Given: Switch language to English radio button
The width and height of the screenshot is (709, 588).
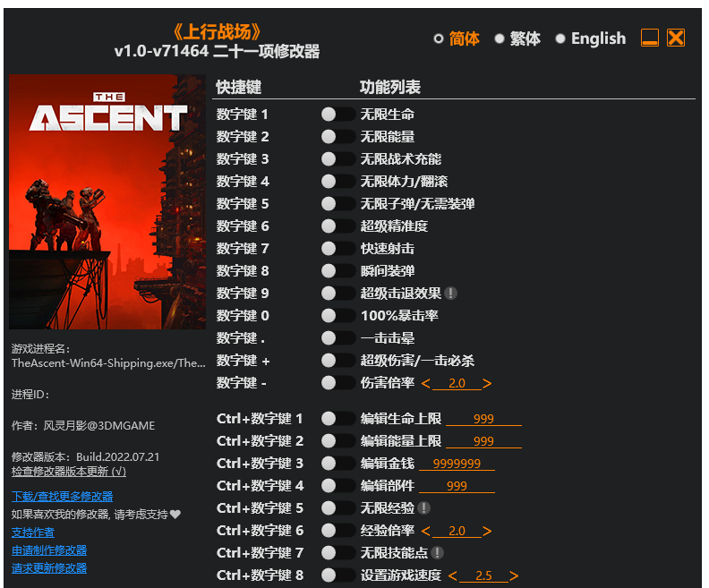Looking at the screenshot, I should coord(560,38).
